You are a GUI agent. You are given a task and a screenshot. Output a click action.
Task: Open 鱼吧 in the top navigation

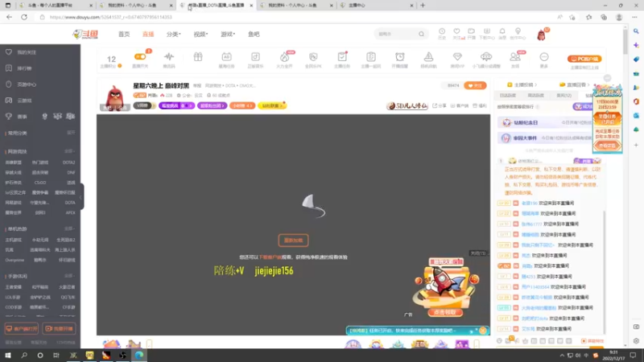point(254,34)
